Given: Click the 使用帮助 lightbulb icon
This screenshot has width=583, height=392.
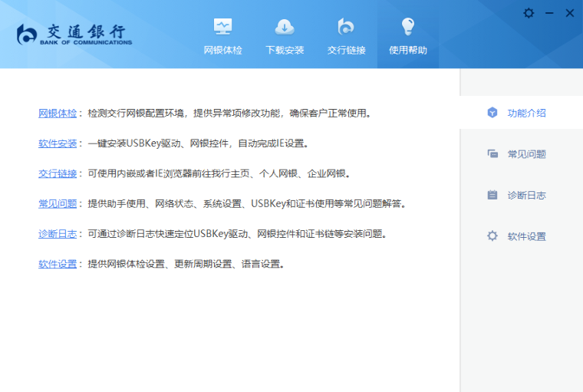Looking at the screenshot, I should [408, 27].
